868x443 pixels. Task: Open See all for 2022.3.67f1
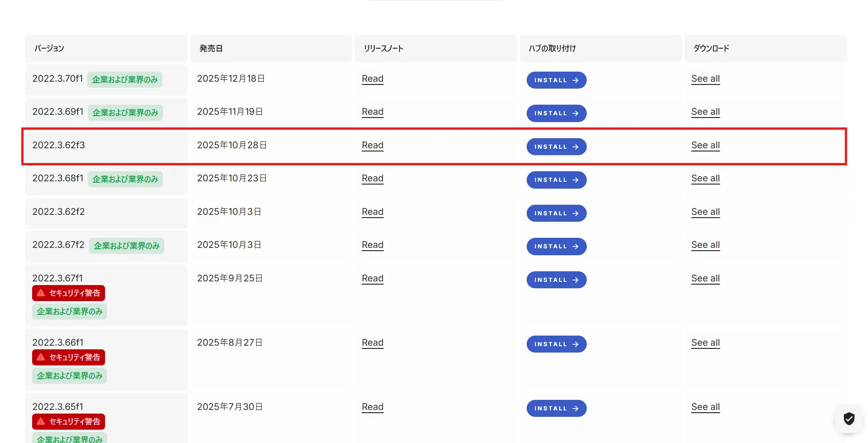705,279
